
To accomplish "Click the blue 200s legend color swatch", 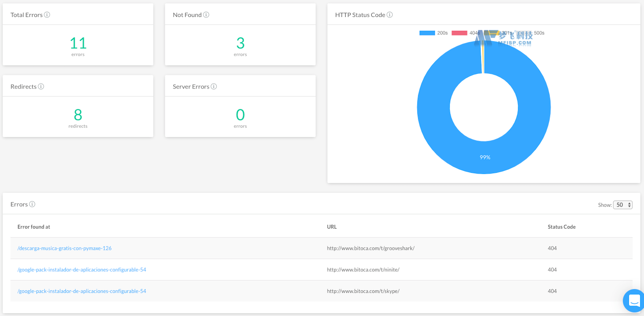I will 427,33.
